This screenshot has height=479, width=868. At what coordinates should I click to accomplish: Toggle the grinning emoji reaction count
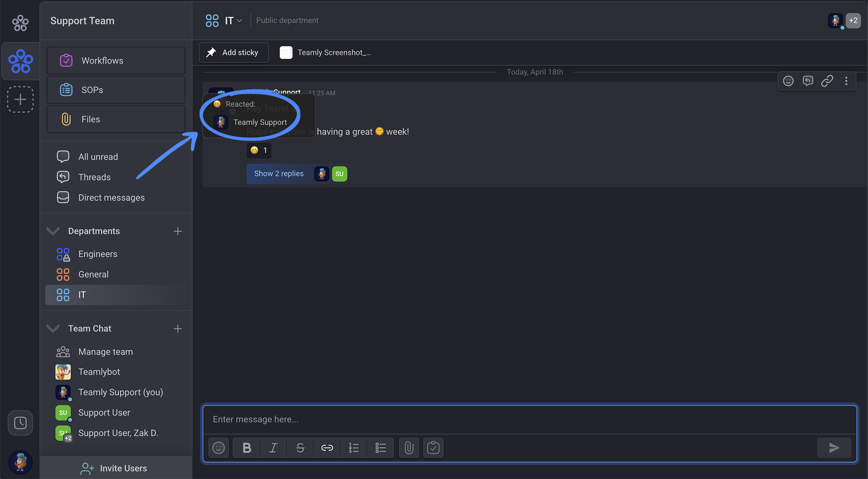click(259, 150)
